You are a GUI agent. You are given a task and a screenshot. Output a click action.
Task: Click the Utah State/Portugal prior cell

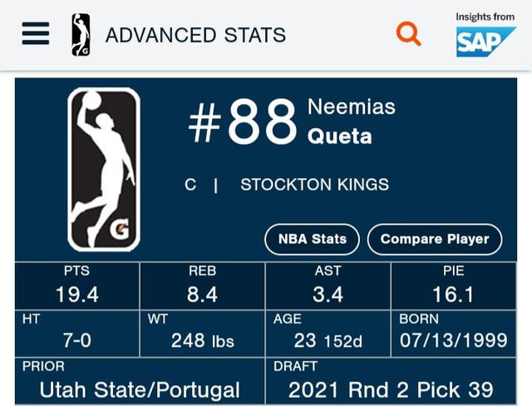(140, 381)
